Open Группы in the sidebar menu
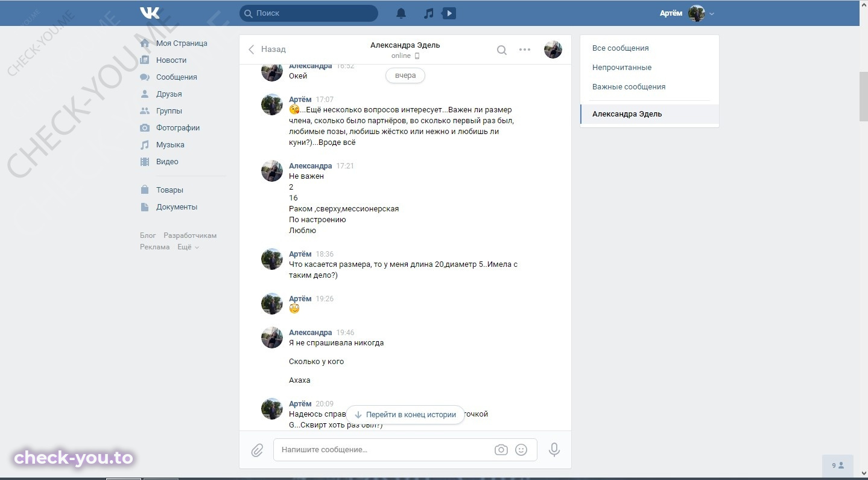 [x=169, y=111]
